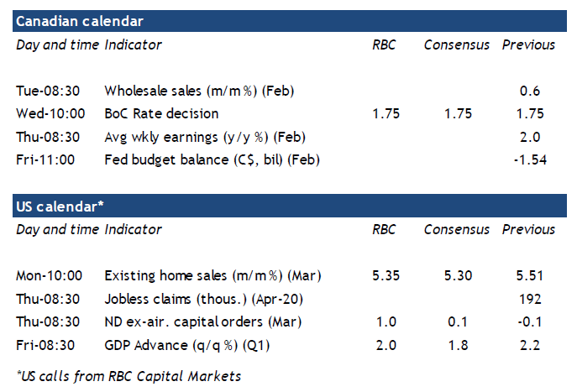577x392 pixels.
Task: Click the US calendar Previous column header
Action: [x=528, y=229]
